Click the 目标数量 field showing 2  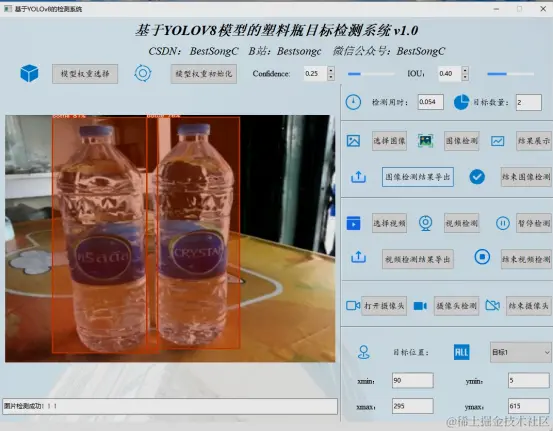tap(529, 102)
